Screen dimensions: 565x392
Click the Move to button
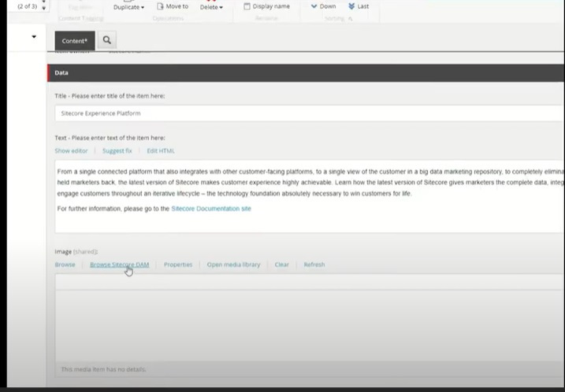point(173,6)
